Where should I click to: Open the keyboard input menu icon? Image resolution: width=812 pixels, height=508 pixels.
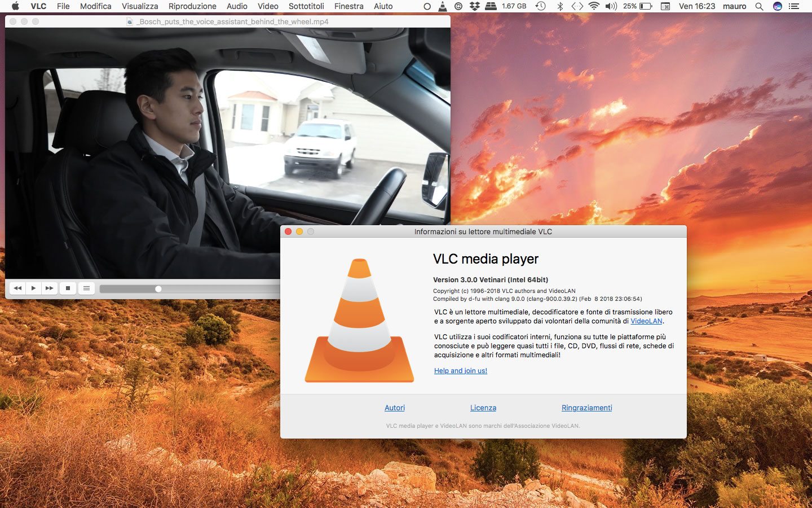[665, 6]
